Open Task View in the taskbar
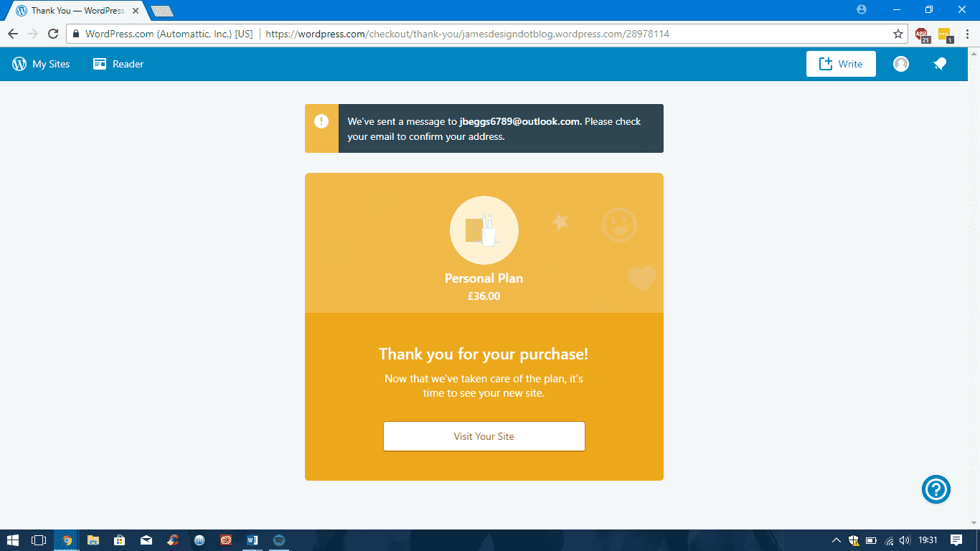This screenshot has height=551, width=980. 39,540
